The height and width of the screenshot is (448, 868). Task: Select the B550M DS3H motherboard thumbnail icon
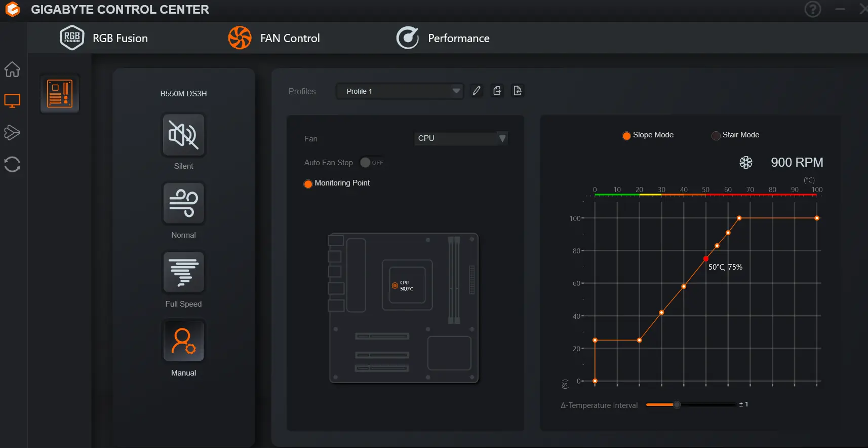coord(60,94)
